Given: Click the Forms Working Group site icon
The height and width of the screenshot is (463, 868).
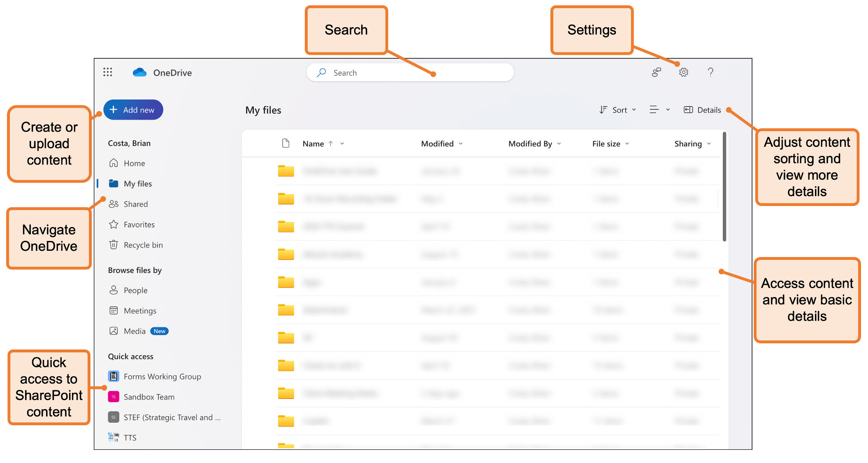Looking at the screenshot, I should pyautogui.click(x=114, y=376).
